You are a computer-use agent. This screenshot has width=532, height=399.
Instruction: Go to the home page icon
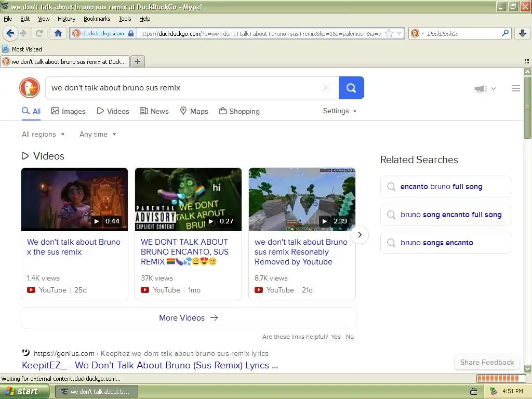(x=58, y=33)
